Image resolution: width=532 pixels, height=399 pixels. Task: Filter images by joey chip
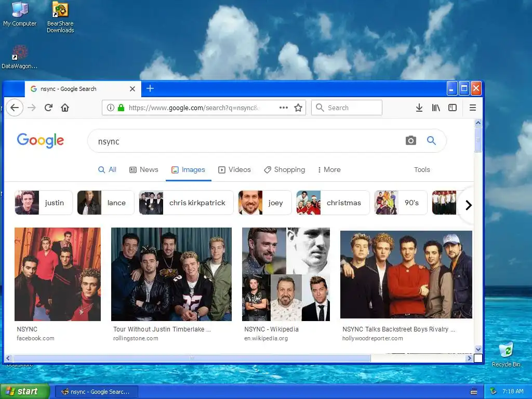tap(264, 203)
